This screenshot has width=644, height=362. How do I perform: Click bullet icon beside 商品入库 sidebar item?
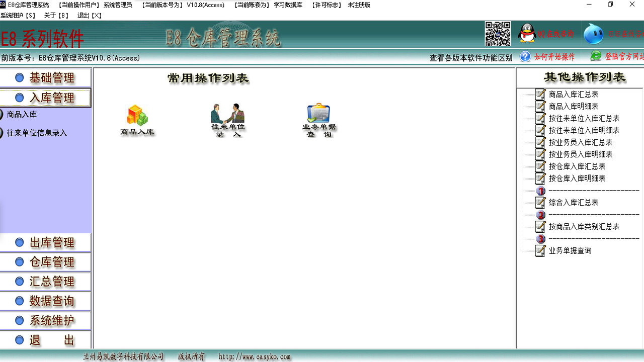2,115
